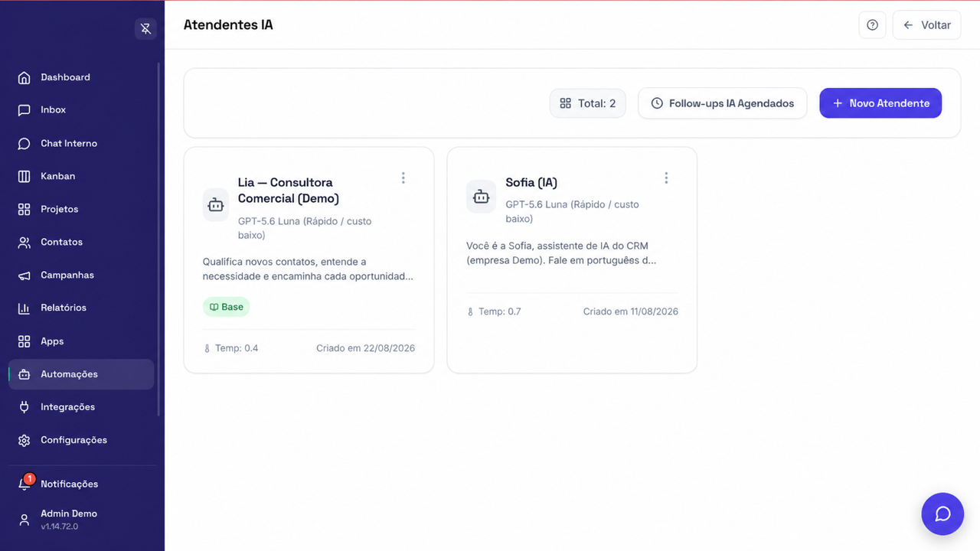Open Follow-ups IA Agendados
Viewport: 980px width, 551px height.
(x=722, y=103)
